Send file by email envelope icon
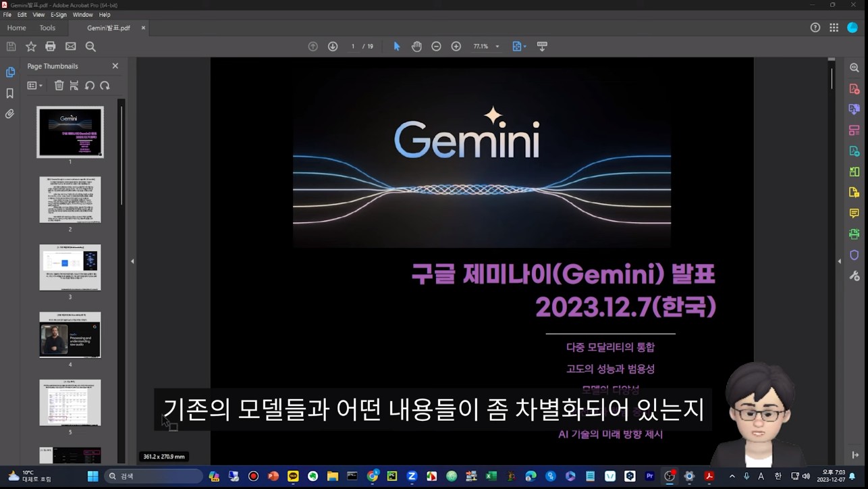Screen dimensions: 868x489 point(71,47)
